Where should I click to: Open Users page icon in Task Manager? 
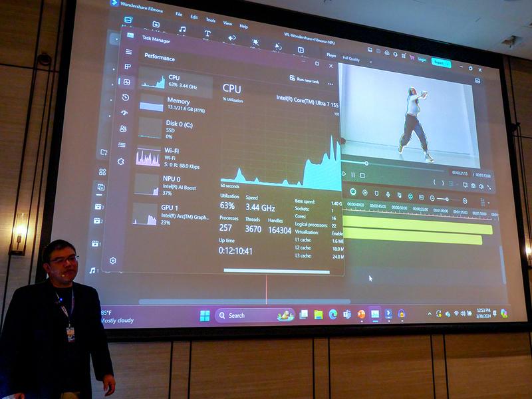pos(123,128)
